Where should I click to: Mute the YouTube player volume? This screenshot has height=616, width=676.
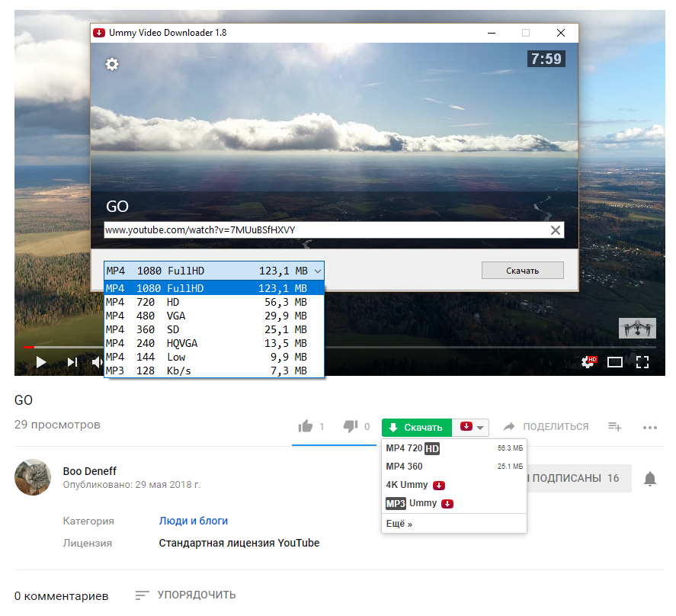97,362
